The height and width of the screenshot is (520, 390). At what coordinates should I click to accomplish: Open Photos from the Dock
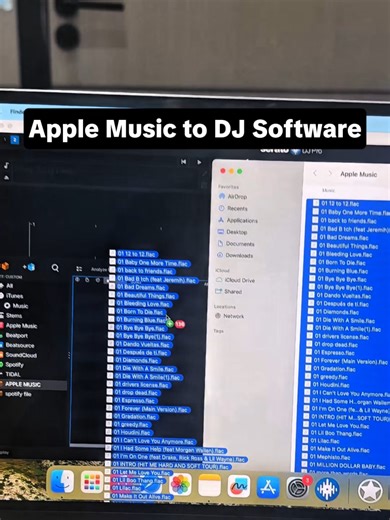(180, 484)
